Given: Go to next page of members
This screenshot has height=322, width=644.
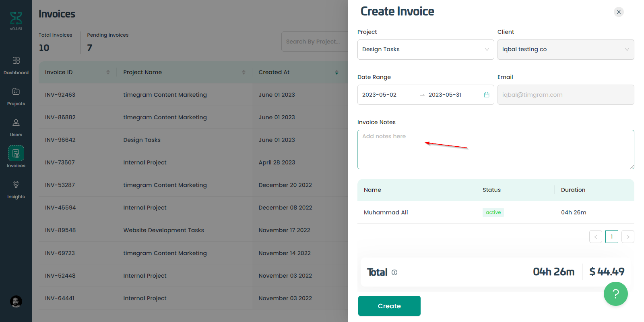Looking at the screenshot, I should [627, 237].
